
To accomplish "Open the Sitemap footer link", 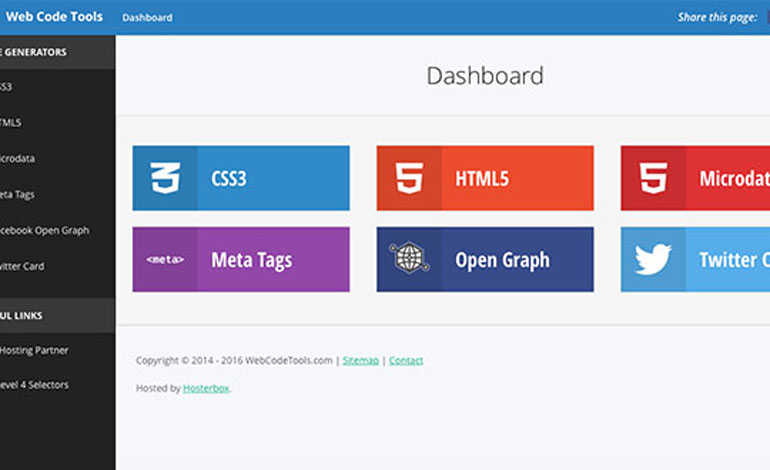I will click(360, 360).
